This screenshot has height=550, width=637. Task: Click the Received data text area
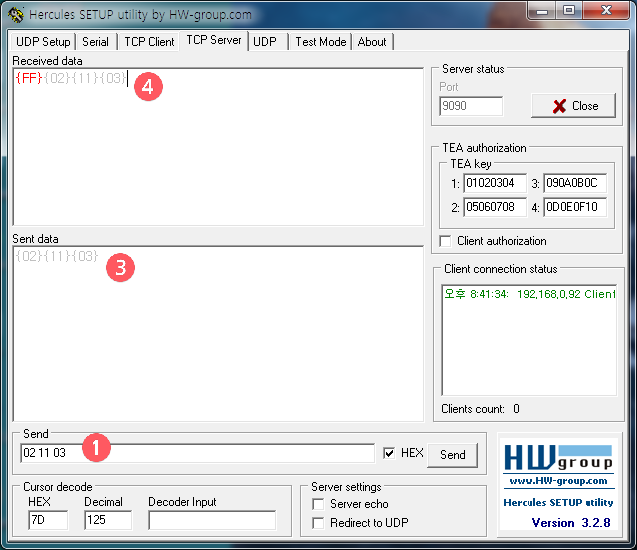point(218,147)
